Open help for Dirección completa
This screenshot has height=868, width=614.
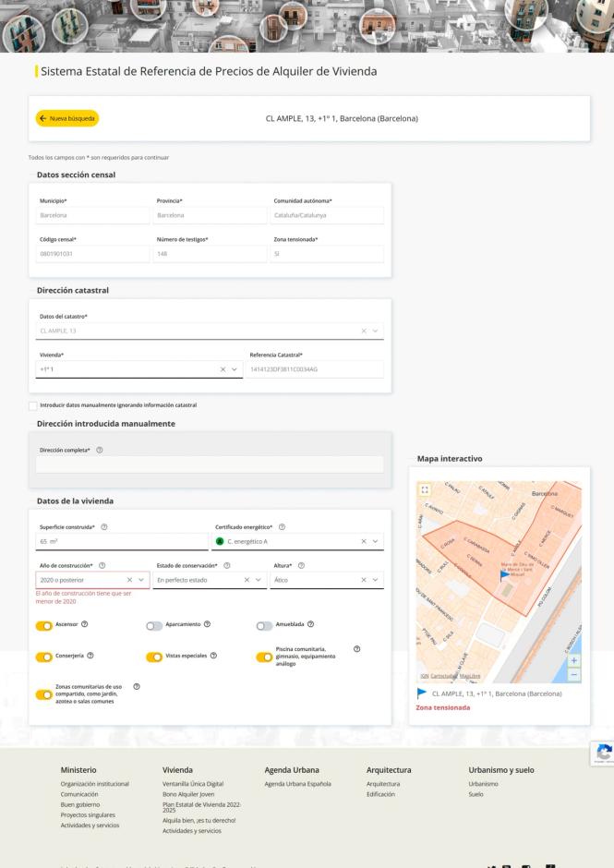100,450
